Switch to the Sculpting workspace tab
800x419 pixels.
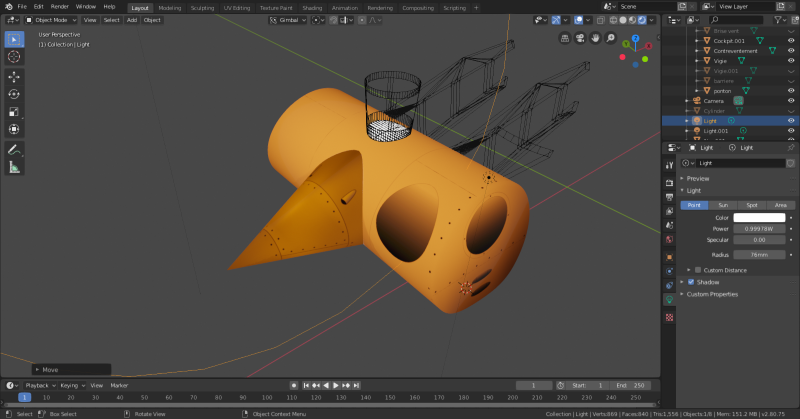204,7
